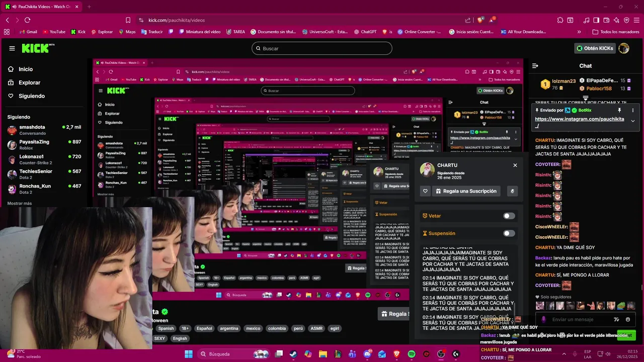This screenshot has width=644, height=362.
Task: Toggle the Vetar switch
Action: [x=509, y=216]
